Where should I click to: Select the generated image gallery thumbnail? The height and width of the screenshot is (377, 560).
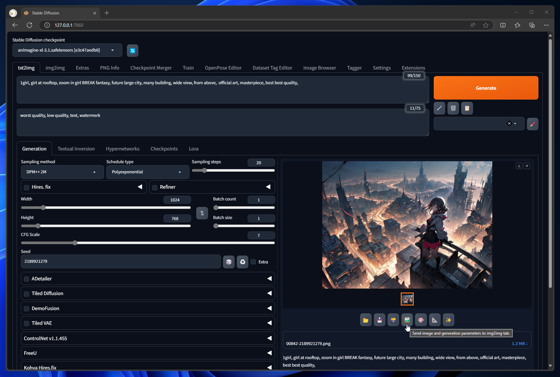pos(407,299)
